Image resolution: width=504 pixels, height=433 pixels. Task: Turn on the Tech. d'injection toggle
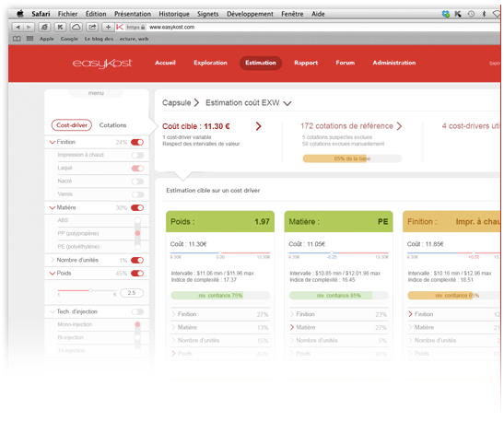click(x=137, y=311)
